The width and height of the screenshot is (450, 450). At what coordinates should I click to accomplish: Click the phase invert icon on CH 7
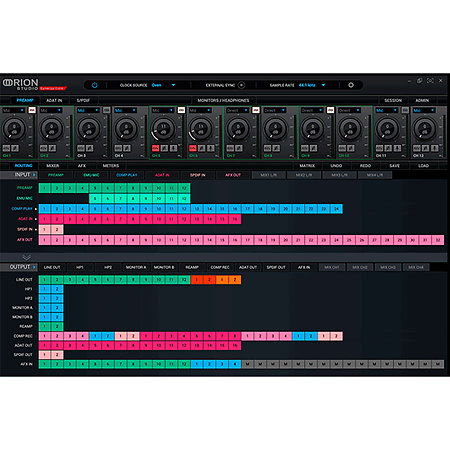point(239,148)
